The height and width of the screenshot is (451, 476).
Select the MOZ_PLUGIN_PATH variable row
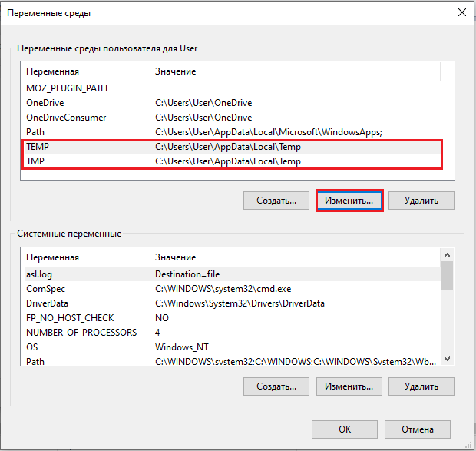click(x=232, y=88)
